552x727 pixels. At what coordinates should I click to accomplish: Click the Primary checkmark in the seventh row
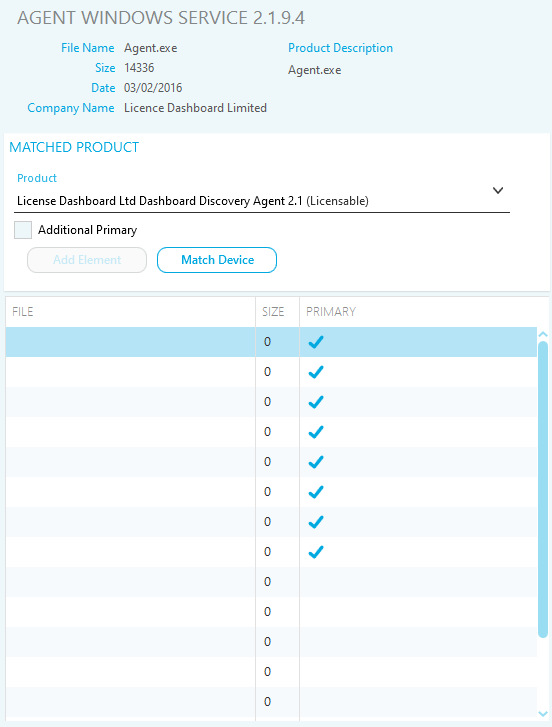click(x=316, y=522)
